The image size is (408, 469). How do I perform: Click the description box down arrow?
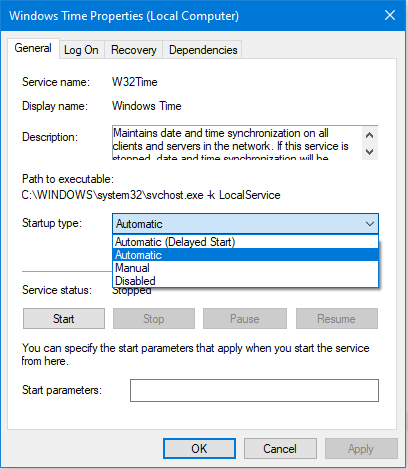tap(369, 152)
